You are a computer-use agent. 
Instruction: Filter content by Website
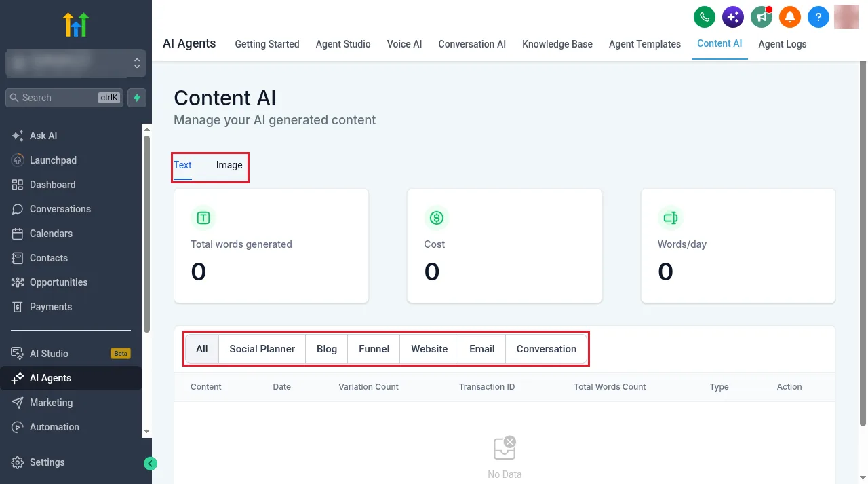(429, 349)
